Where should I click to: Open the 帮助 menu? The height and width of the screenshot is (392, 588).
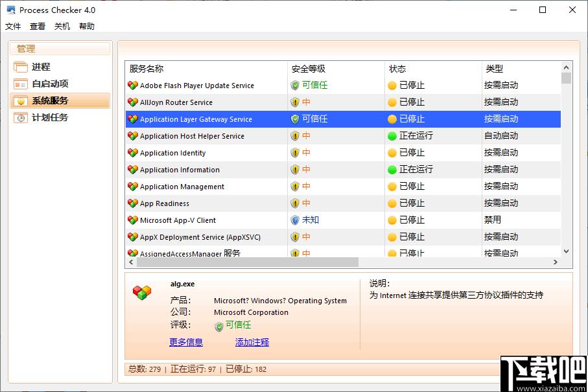87,26
